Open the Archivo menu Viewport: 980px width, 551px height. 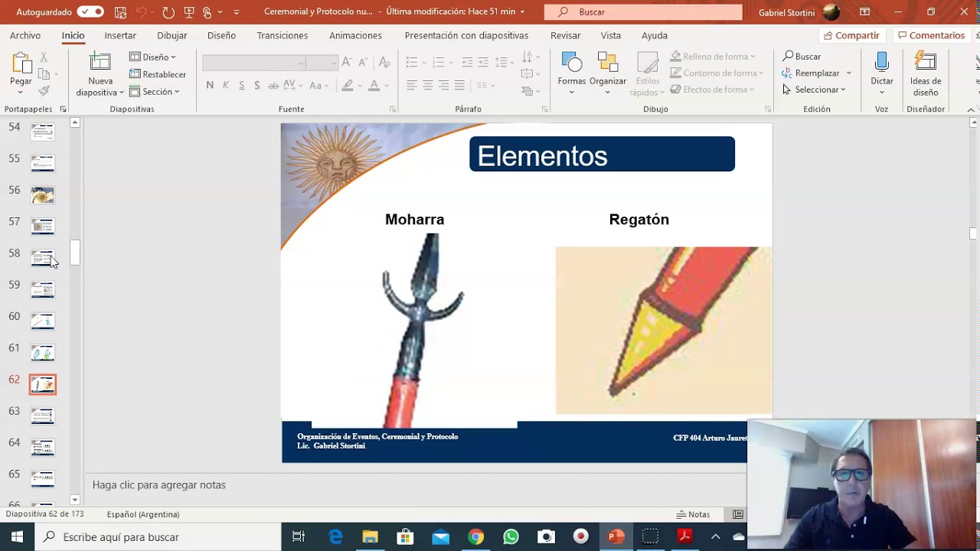click(25, 35)
